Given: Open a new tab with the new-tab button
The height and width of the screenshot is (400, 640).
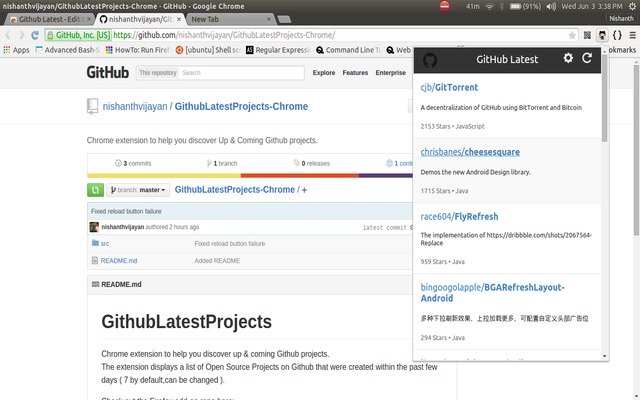Looking at the screenshot, I should [284, 19].
